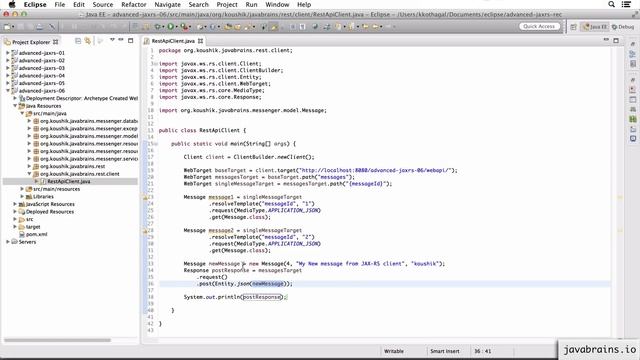This screenshot has height=360, width=640.
Task: Toggle Block Selection mode in toolbar
Action: point(292,27)
